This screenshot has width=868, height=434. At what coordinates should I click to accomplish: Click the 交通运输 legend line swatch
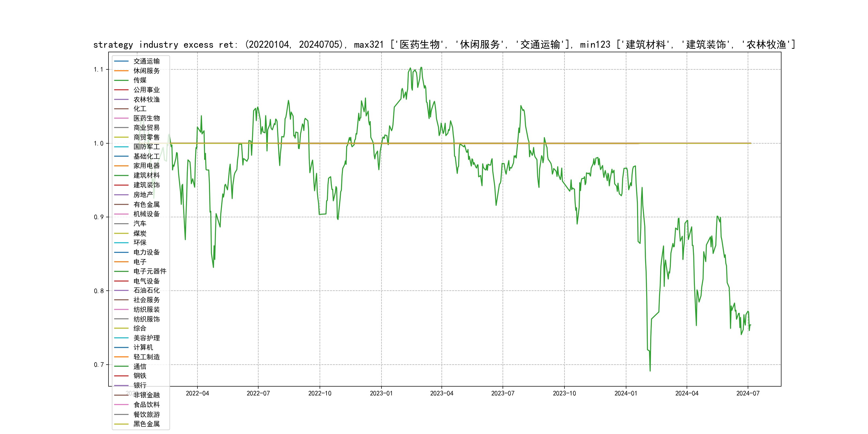(x=121, y=61)
